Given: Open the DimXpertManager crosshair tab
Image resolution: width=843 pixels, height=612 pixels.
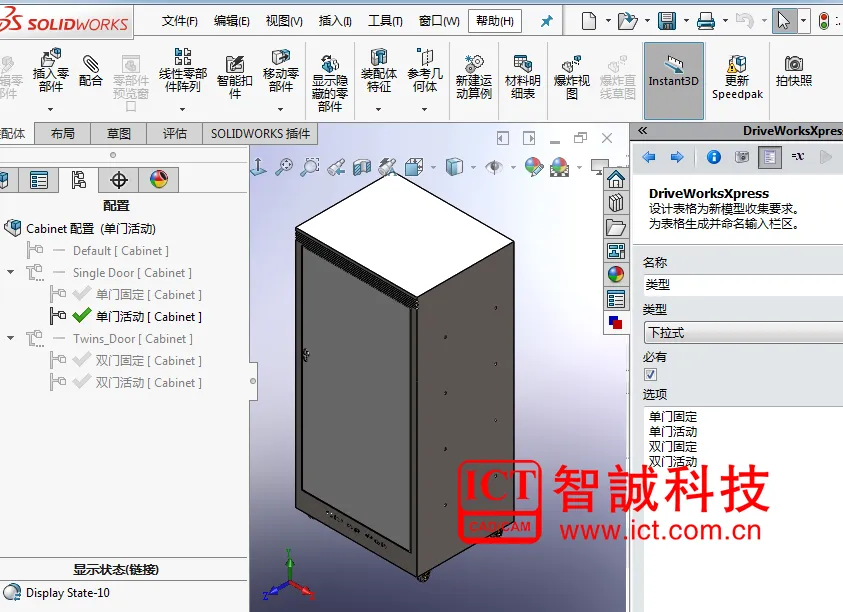Looking at the screenshot, I should pos(118,180).
